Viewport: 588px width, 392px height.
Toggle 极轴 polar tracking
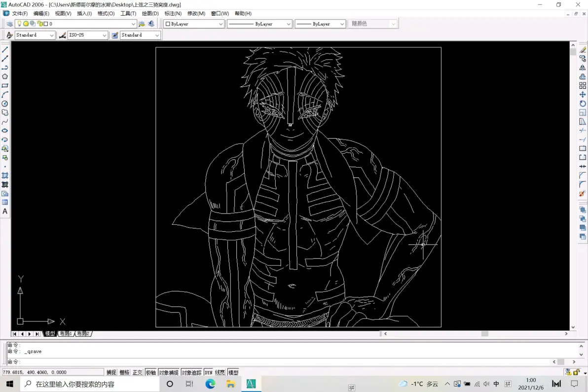(x=151, y=372)
